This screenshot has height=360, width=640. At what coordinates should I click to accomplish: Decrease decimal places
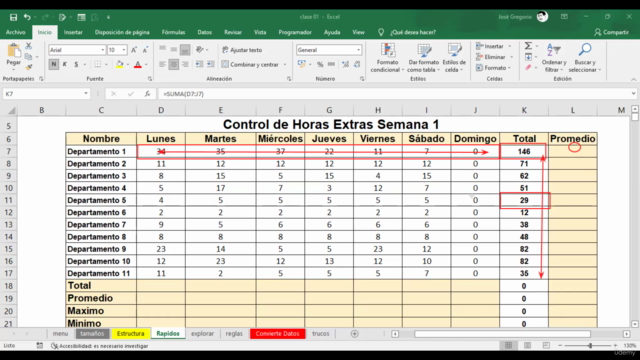[x=357, y=64]
